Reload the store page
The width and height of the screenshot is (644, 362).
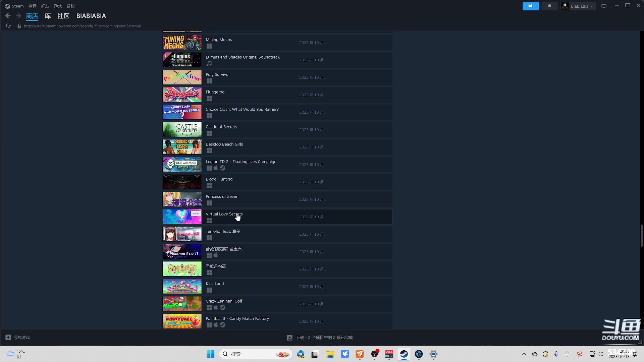coord(8,26)
